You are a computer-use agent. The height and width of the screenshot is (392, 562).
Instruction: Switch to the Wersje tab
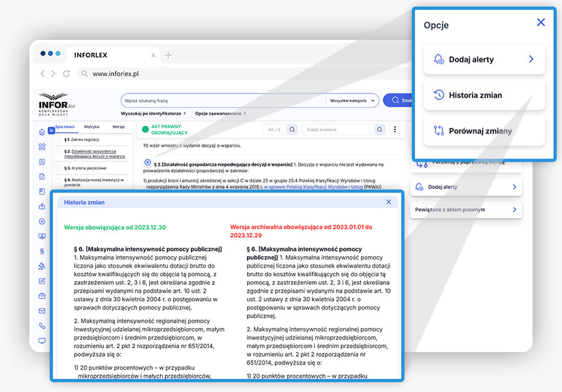[118, 127]
